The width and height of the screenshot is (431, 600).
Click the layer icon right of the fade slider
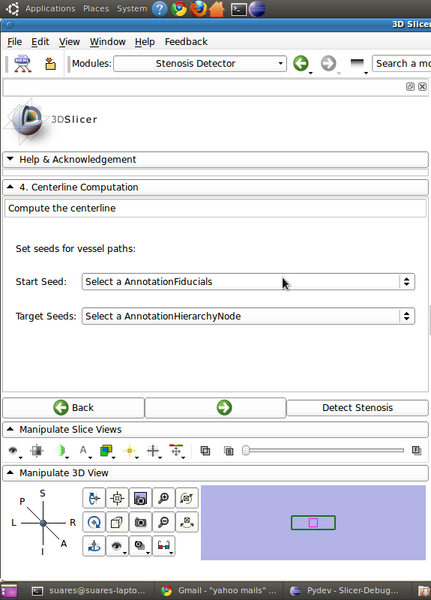pyautogui.click(x=416, y=450)
